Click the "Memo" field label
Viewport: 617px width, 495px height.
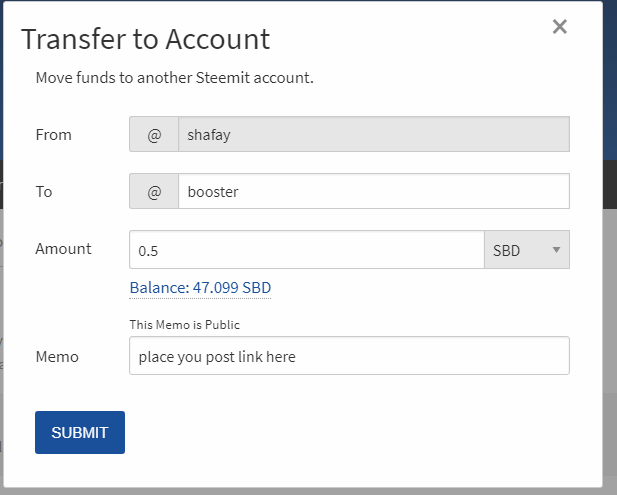click(x=57, y=356)
